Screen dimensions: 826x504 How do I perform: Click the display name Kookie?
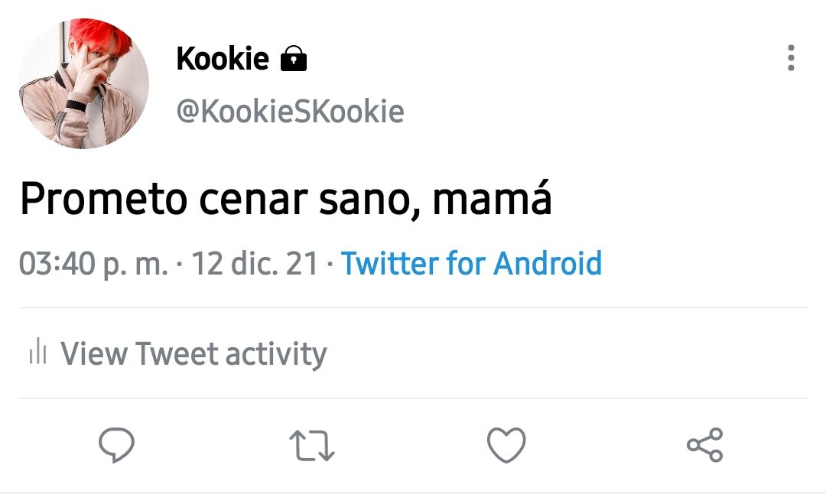point(223,58)
